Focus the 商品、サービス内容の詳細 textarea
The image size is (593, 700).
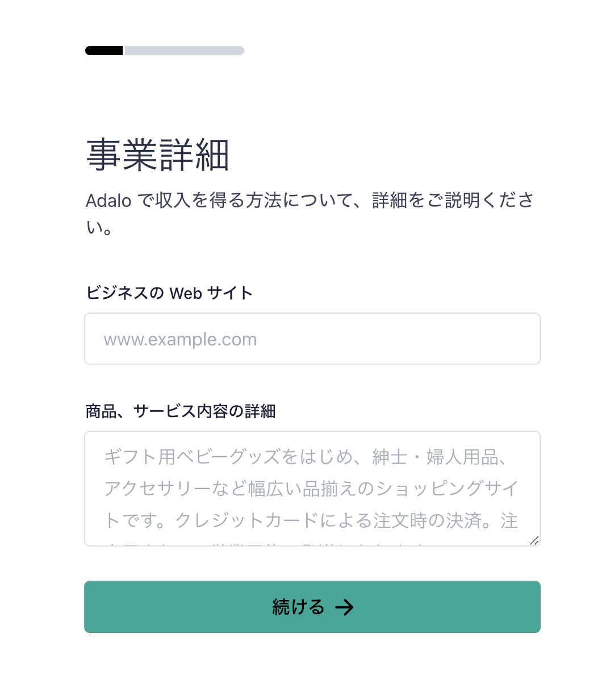[312, 489]
